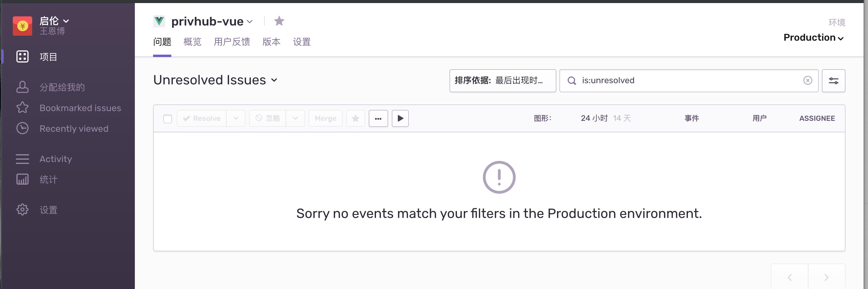Open the 用户反馈 tab
Screen dimensions: 868x289
232,42
